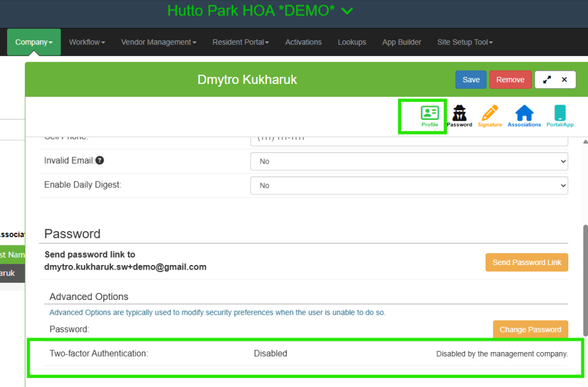588x387 pixels.
Task: Go to Activations page
Action: [x=303, y=42]
